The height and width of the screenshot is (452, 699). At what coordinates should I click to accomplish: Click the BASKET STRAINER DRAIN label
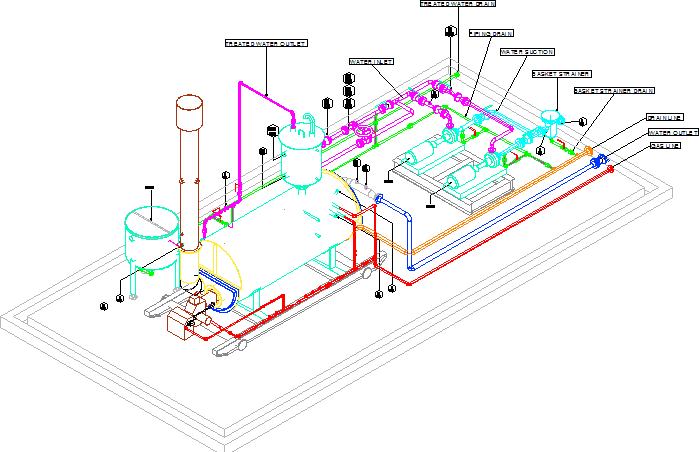(x=613, y=91)
